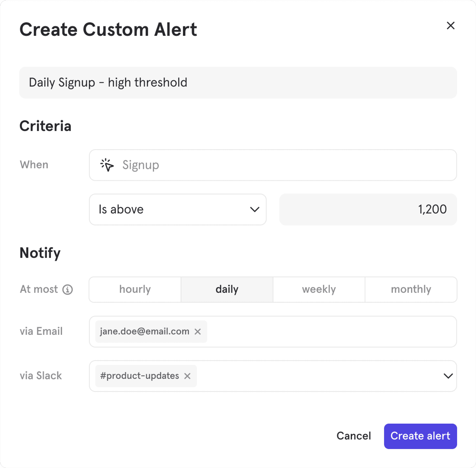Click the cursor event icon beside Signup
The width and height of the screenshot is (476, 468).
pos(107,165)
